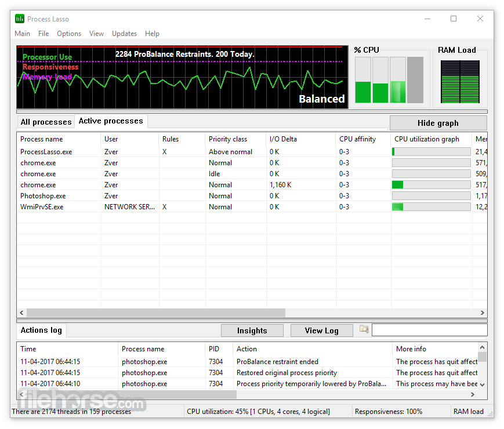Click the RAM Load meter

click(x=460, y=82)
